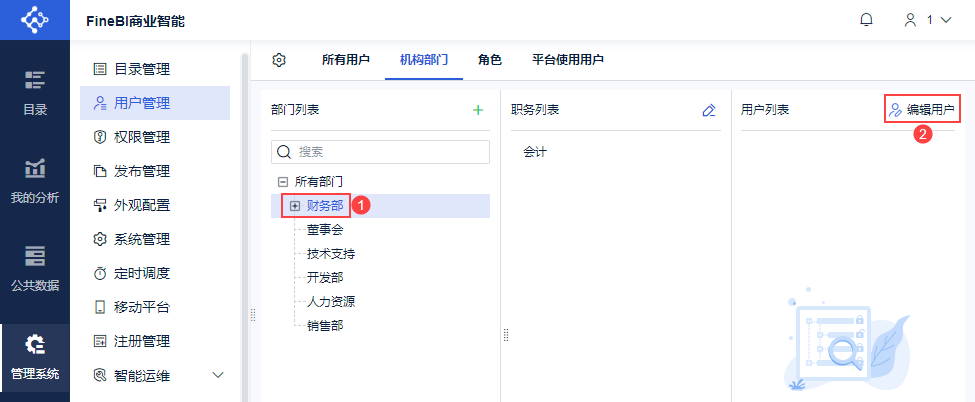Viewport: 975px width, 402px height.
Task: Click the 编辑用户 button
Action: tap(921, 110)
